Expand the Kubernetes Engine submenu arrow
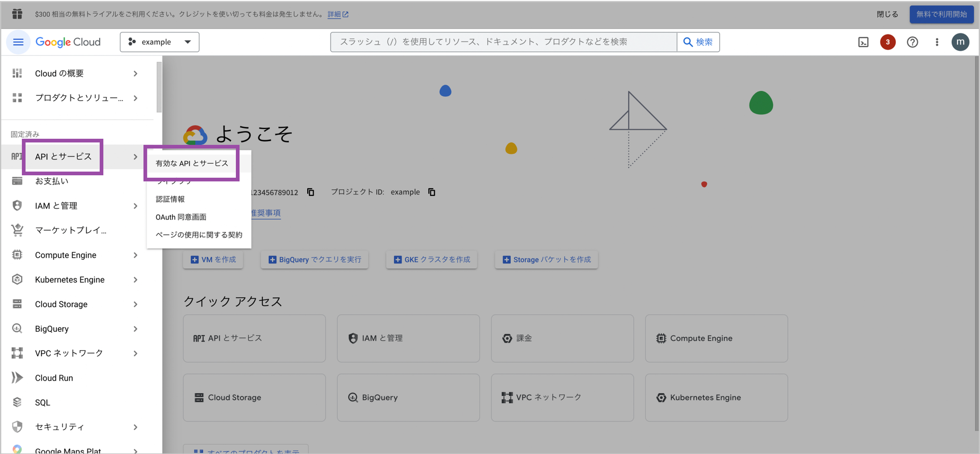Viewport: 980px width, 454px height. (x=135, y=279)
